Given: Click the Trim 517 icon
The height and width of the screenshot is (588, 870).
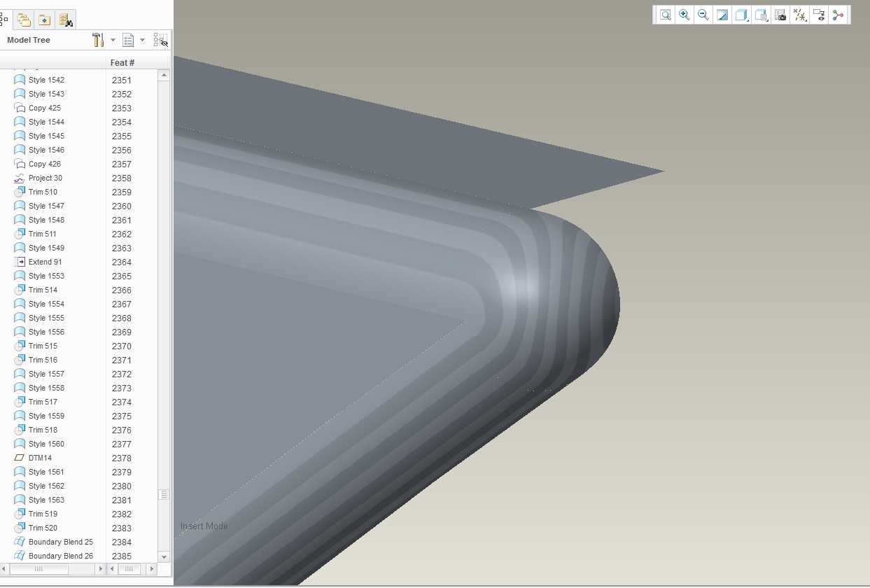Looking at the screenshot, I should point(20,402).
